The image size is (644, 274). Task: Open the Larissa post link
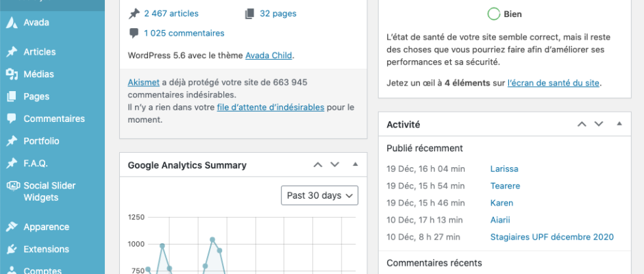(x=504, y=169)
